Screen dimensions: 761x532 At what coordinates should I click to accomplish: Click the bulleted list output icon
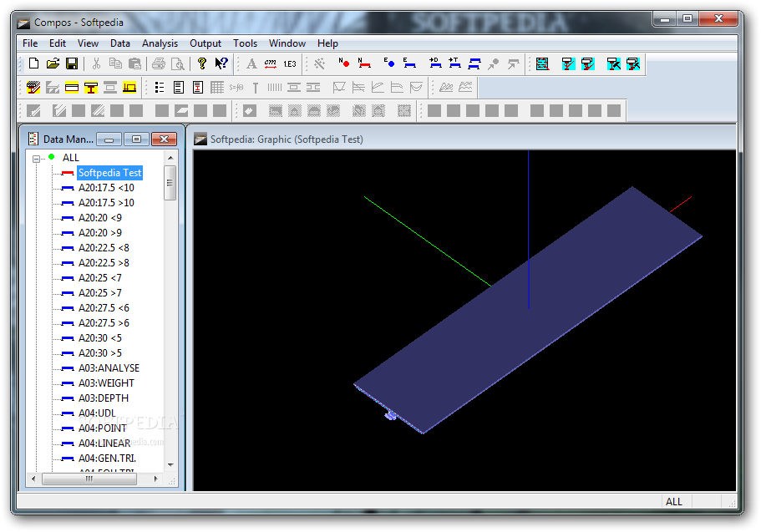(160, 88)
